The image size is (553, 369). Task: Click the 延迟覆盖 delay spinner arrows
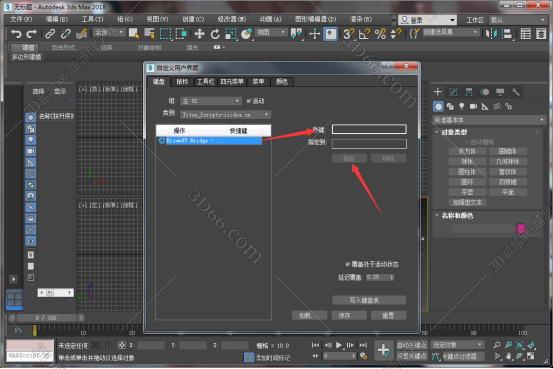click(x=391, y=277)
